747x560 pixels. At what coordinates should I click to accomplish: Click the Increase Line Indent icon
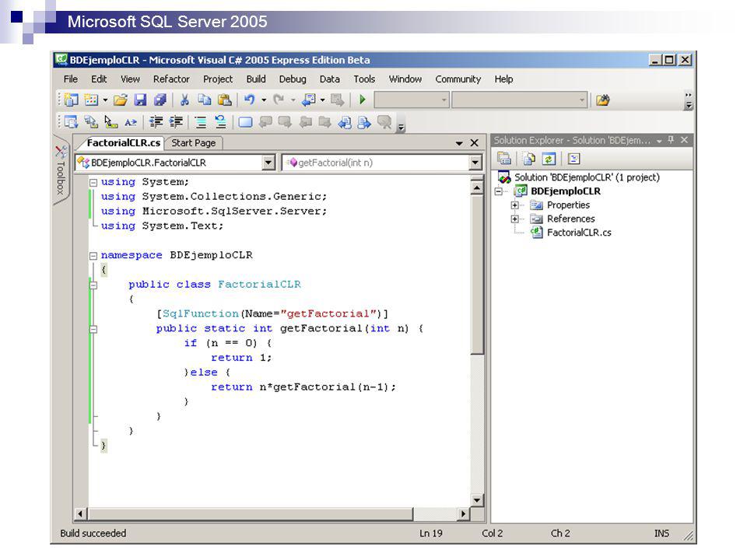click(x=176, y=122)
